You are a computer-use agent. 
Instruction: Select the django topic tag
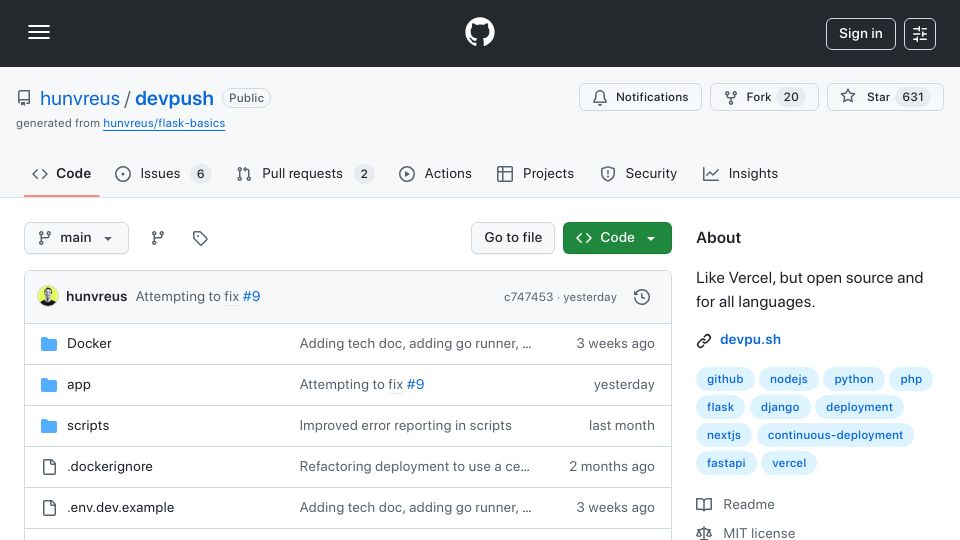tap(780, 407)
